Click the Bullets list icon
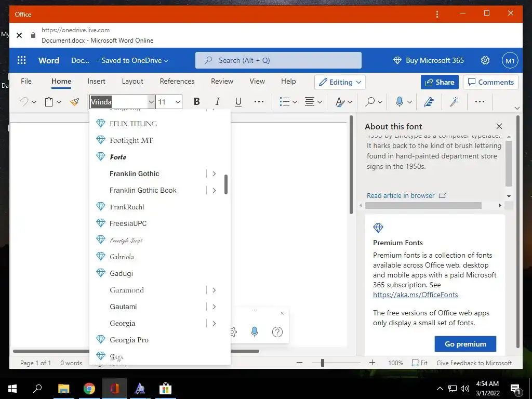The width and height of the screenshot is (532, 399). pyautogui.click(x=284, y=101)
